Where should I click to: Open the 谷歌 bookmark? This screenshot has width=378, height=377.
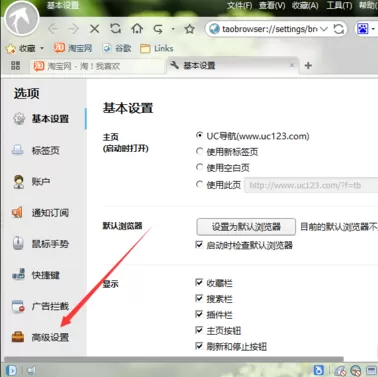coord(117,49)
